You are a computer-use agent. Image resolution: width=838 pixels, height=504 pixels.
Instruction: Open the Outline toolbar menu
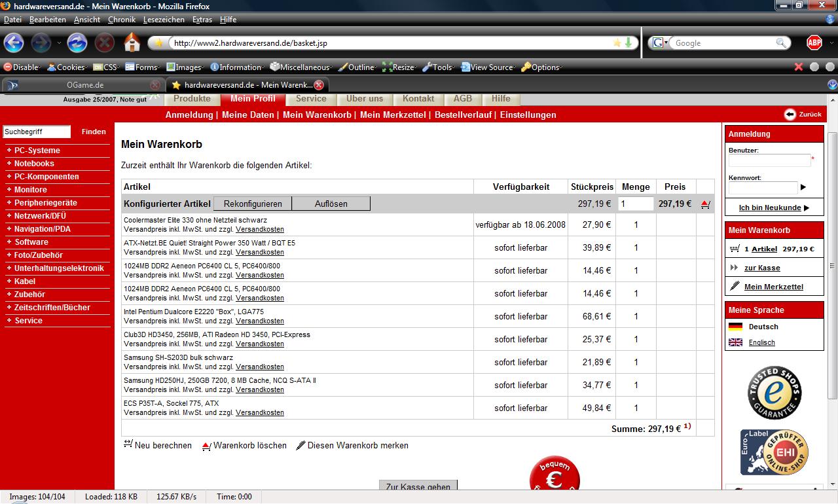tap(357, 67)
